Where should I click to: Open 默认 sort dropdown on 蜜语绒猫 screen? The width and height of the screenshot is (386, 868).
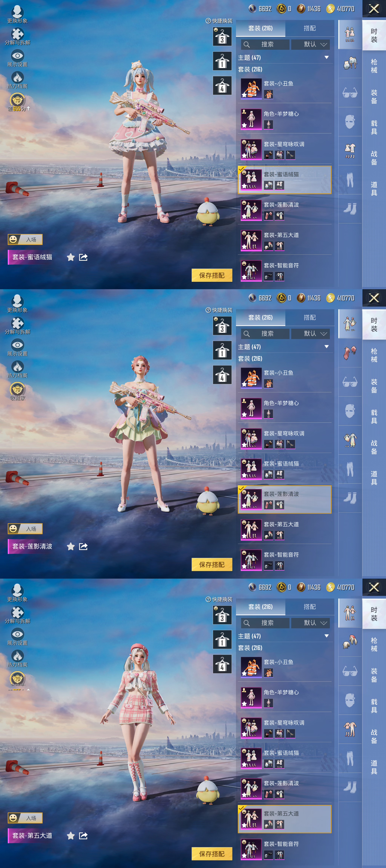click(x=311, y=44)
